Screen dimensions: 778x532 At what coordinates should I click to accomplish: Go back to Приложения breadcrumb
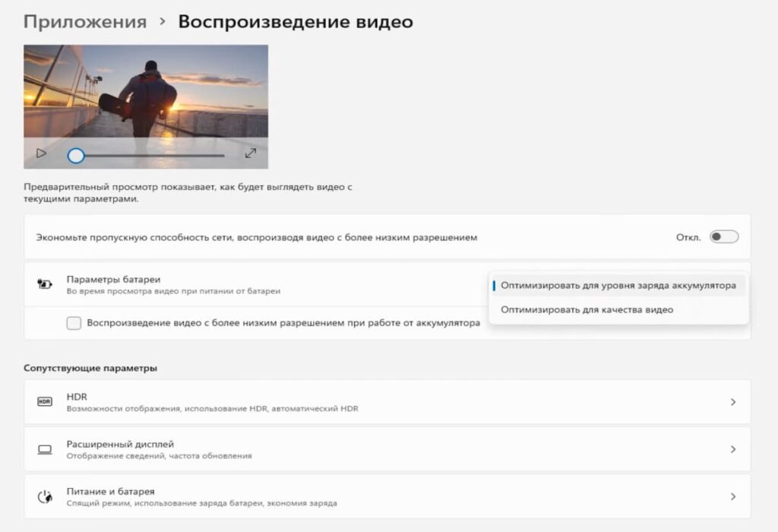pos(85,22)
